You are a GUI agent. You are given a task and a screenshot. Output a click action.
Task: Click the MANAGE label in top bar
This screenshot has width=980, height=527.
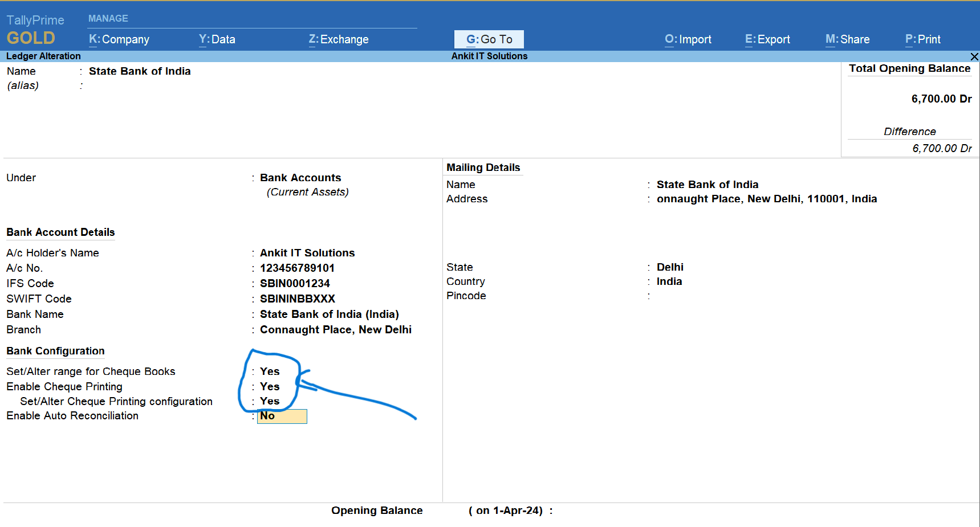[x=108, y=19]
